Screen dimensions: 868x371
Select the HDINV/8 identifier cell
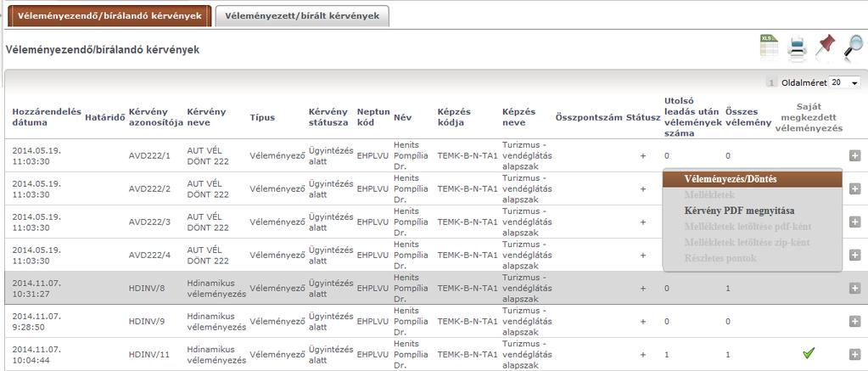coord(147,288)
